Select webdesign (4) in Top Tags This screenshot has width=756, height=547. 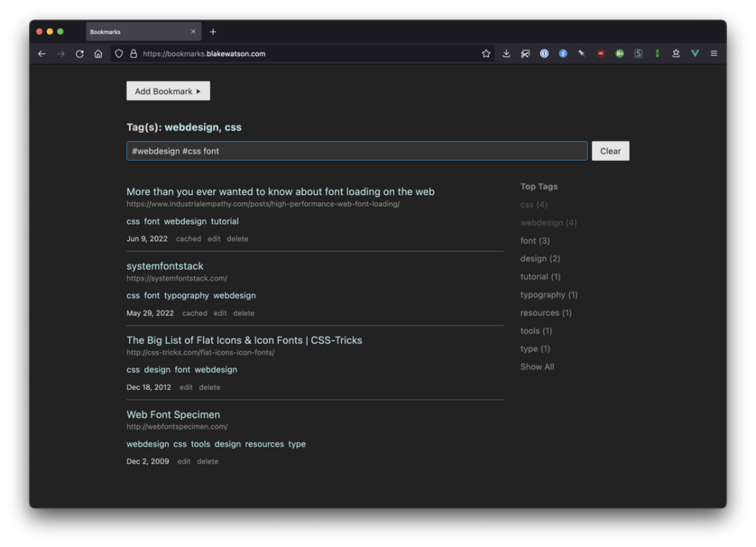coord(549,223)
